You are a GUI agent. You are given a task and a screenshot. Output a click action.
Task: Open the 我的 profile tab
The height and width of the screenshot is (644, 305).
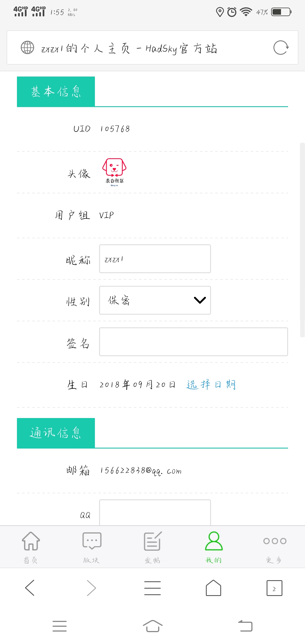[x=213, y=547]
